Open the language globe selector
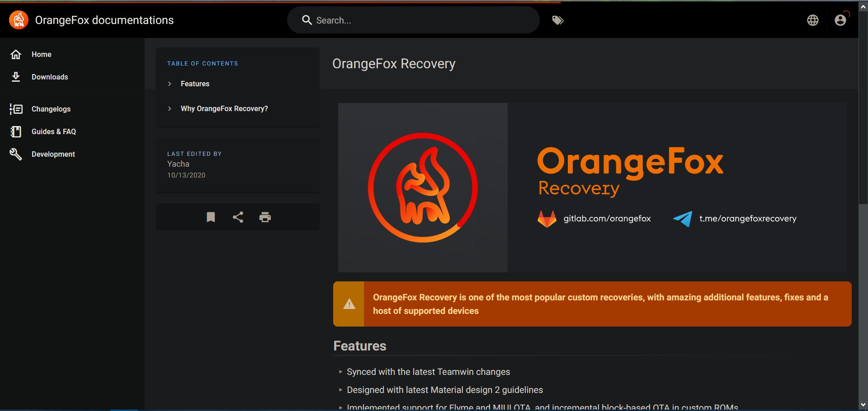The image size is (868, 411). (813, 20)
